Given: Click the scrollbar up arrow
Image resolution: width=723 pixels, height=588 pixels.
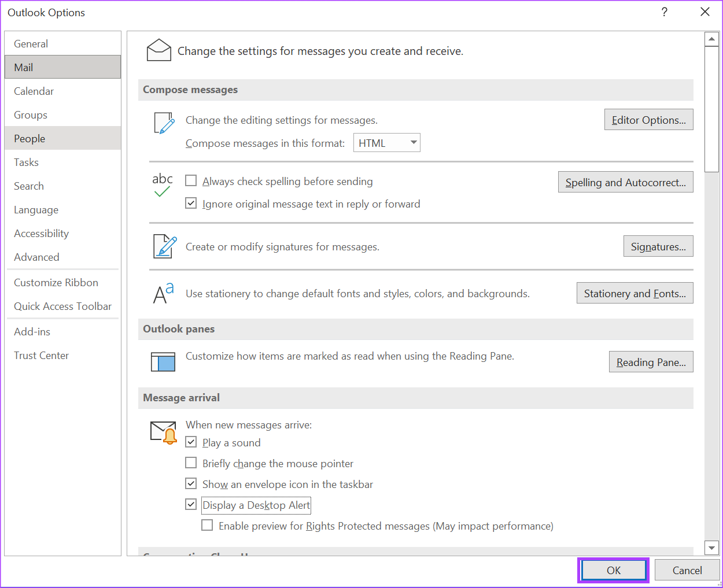Looking at the screenshot, I should coord(711,39).
